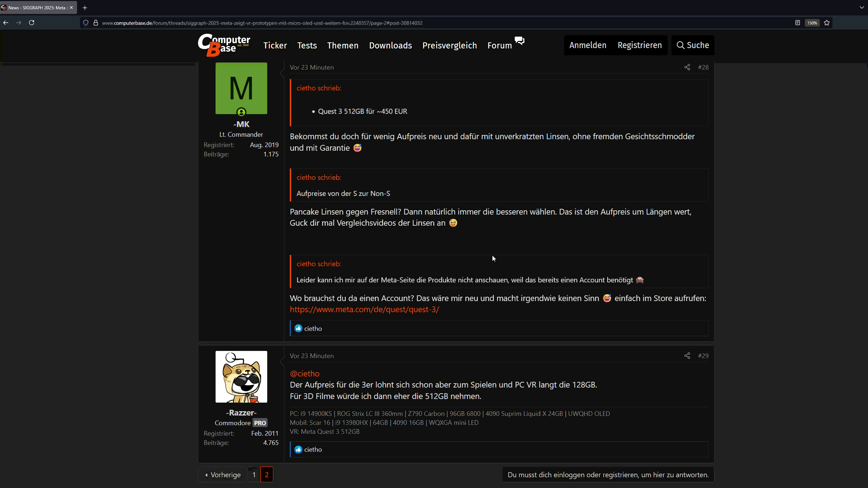Image resolution: width=868 pixels, height=488 pixels.
Task: Click the Anmelden login button
Action: point(588,45)
